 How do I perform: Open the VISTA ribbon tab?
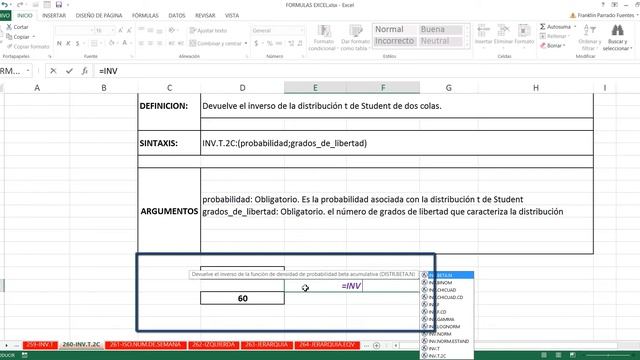click(232, 16)
